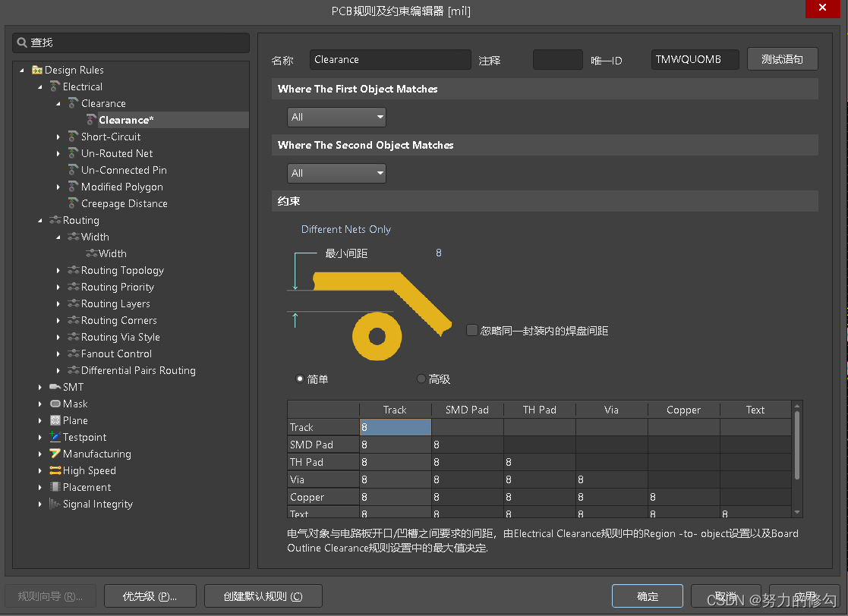Click the Routing Topology icon
The image size is (848, 616).
tap(73, 270)
